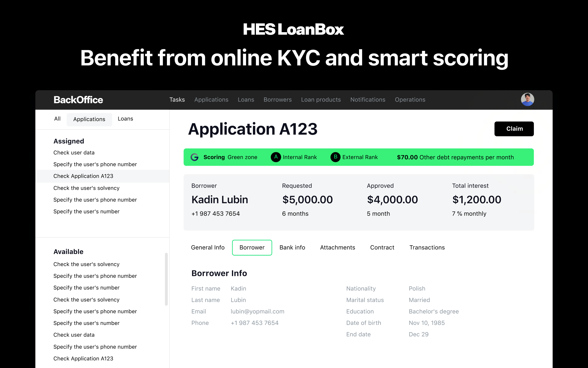This screenshot has height=368, width=588.
Task: Open Borrowers in the top navigation
Action: (x=277, y=100)
